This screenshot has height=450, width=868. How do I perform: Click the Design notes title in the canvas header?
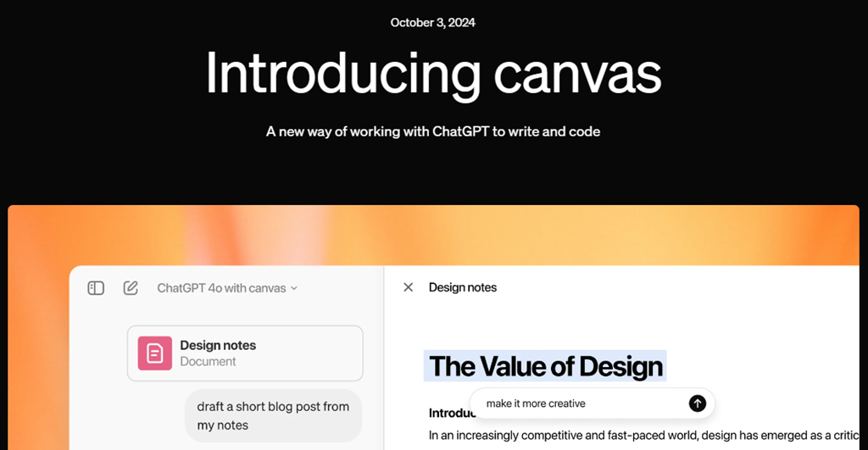463,287
